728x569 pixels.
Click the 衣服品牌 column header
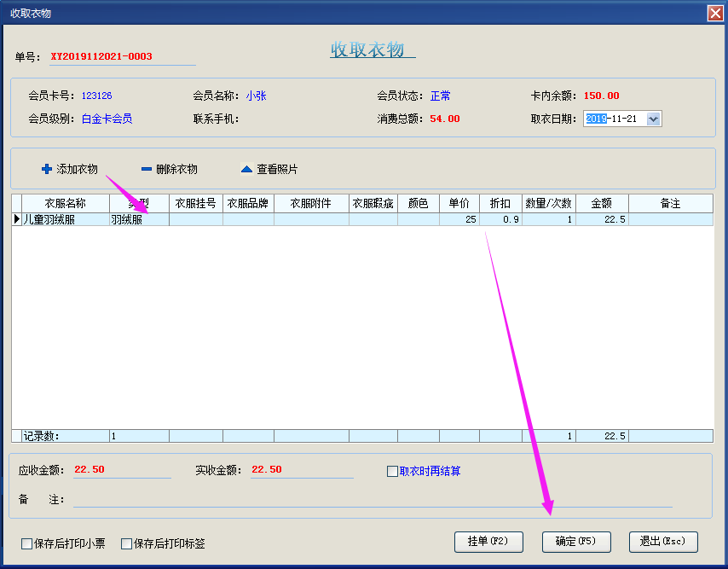[248, 203]
